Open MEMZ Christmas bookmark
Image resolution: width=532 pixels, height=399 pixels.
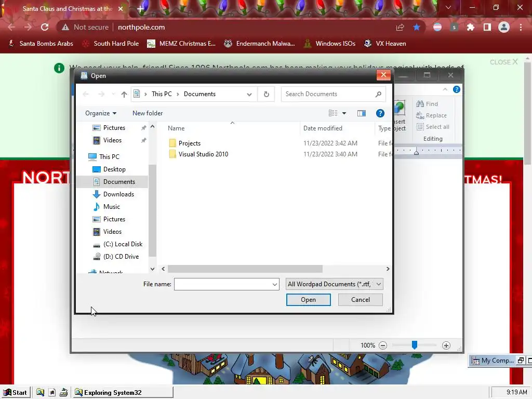[181, 44]
